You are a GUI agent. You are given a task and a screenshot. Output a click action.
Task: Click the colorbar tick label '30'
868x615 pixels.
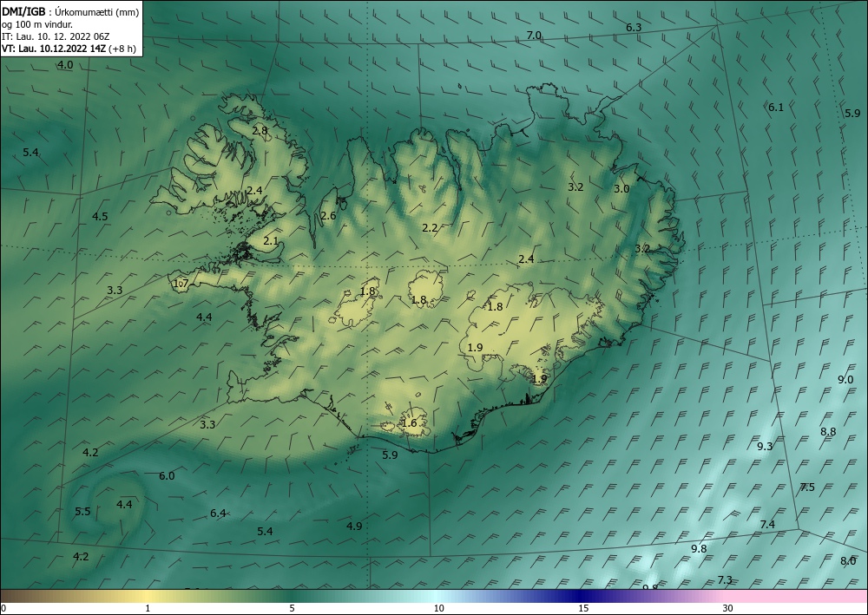pos(728,608)
